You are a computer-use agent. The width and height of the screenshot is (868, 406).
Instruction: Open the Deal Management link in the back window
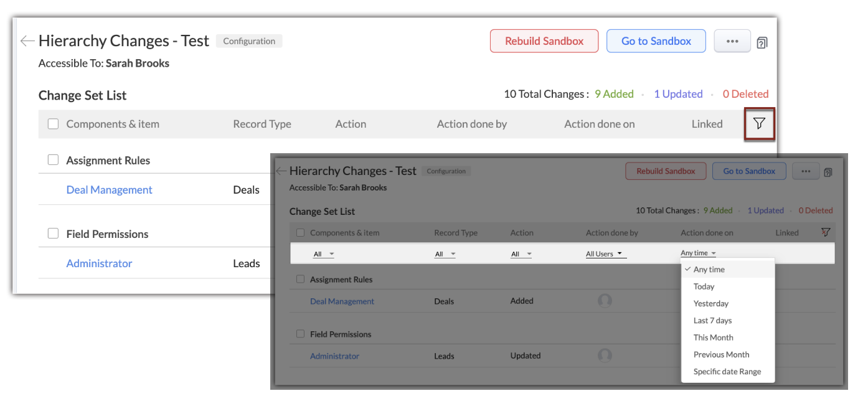tap(109, 190)
